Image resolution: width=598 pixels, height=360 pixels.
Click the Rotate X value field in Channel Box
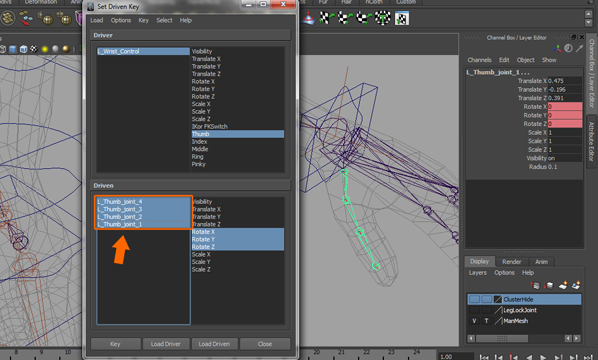[x=565, y=107]
